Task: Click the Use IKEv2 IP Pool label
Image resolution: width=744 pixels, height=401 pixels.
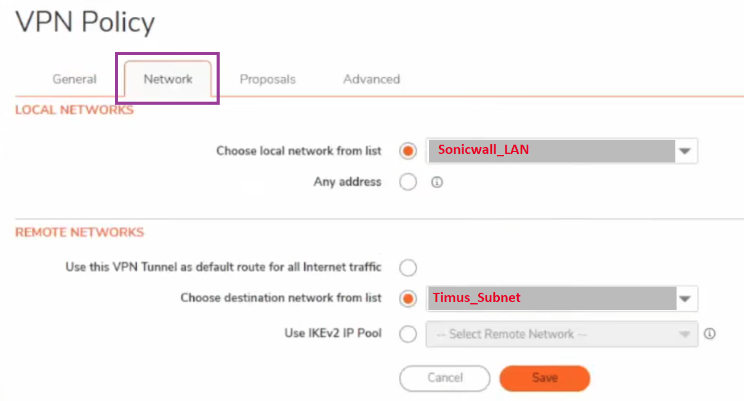Action: [x=333, y=333]
